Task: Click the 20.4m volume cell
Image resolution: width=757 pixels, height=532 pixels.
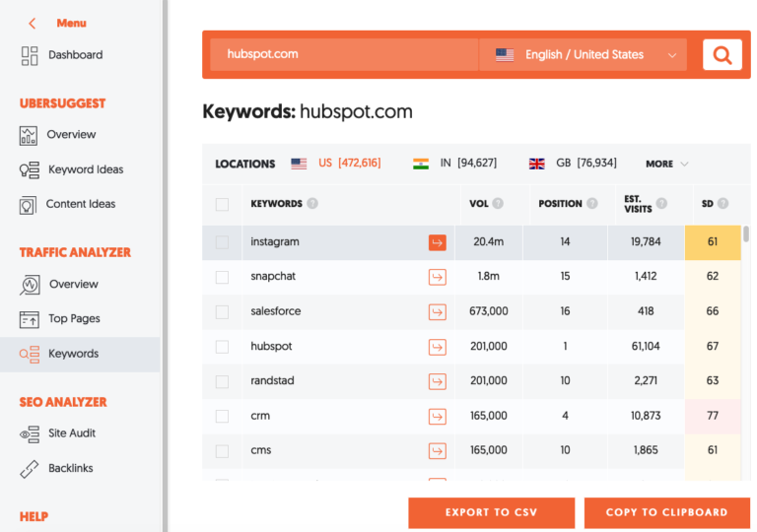Action: click(x=489, y=241)
